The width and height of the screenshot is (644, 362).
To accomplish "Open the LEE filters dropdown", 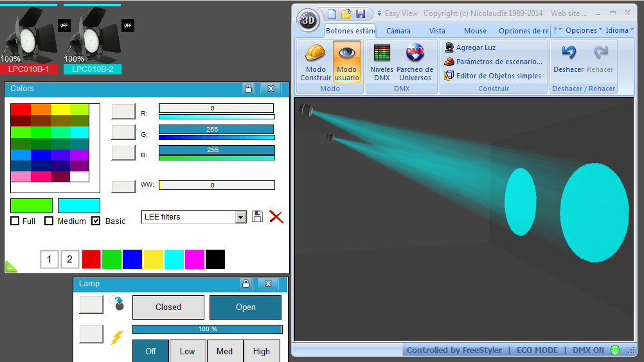I will [x=240, y=217].
